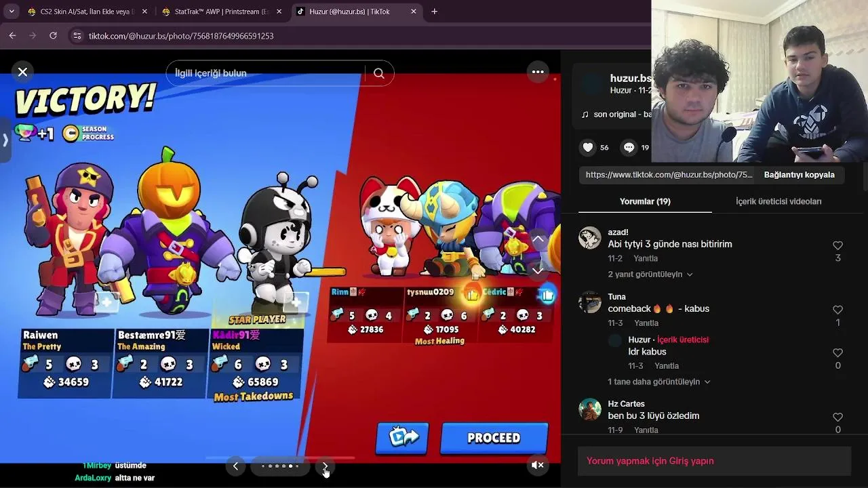
Task: Click the blue thumbs-up icon by Cédric
Action: tap(547, 295)
